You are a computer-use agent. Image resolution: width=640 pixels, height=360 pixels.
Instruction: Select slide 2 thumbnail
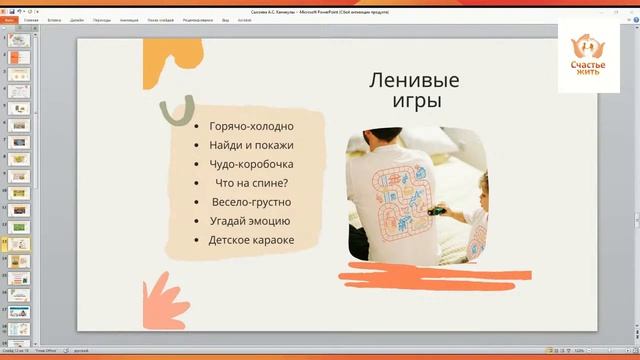coord(19,58)
